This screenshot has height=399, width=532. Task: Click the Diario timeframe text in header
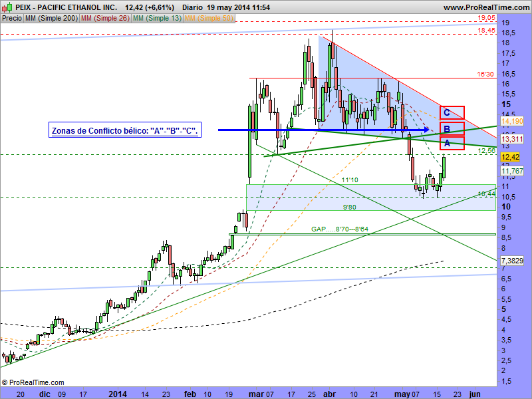point(192,7)
